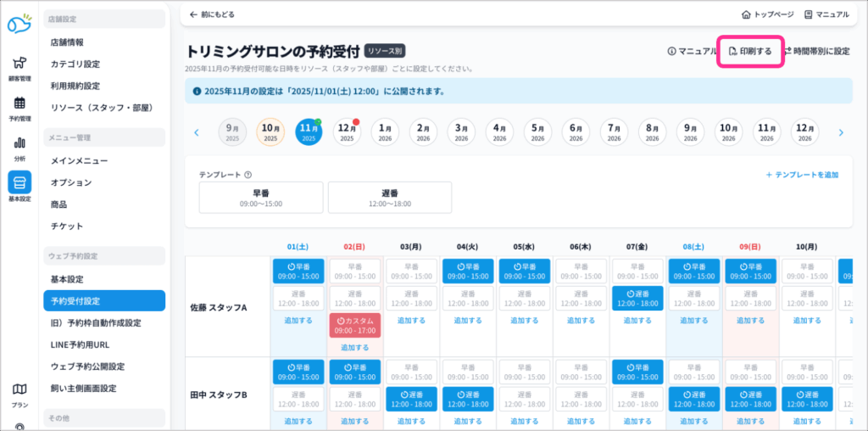Open LINE reservation URL menu item
Image resolution: width=868 pixels, height=431 pixels.
(x=80, y=344)
